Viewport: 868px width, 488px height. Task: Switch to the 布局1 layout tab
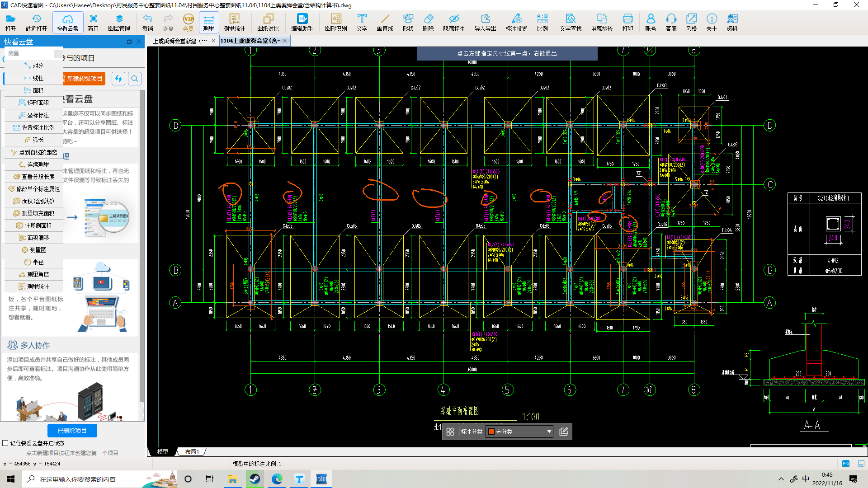point(192,451)
